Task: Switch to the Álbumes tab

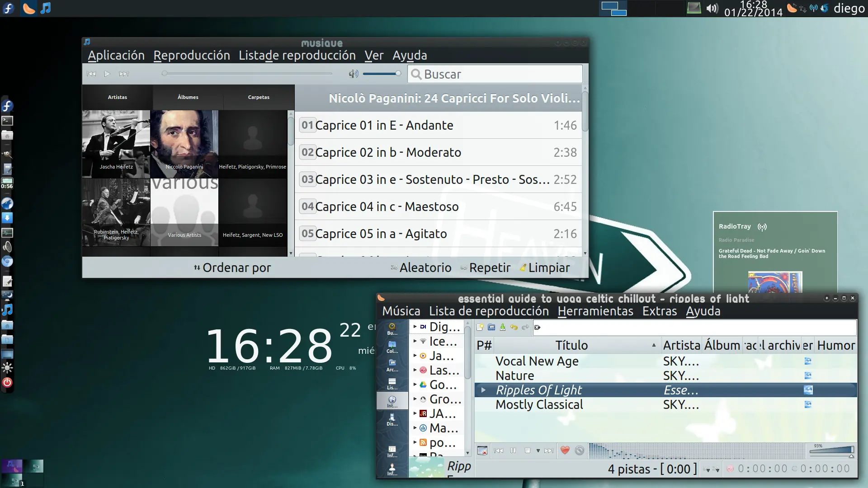Action: [188, 97]
